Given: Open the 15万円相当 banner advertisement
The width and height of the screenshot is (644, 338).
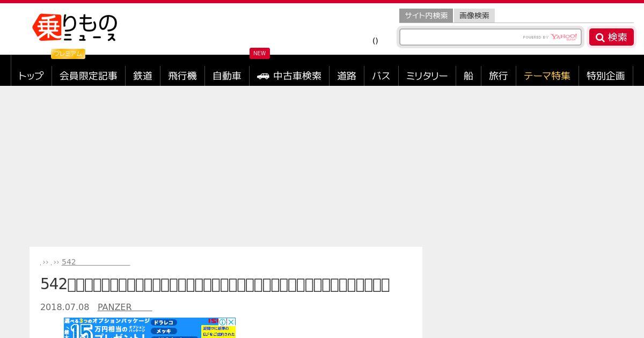Looking at the screenshot, I should 149,328.
